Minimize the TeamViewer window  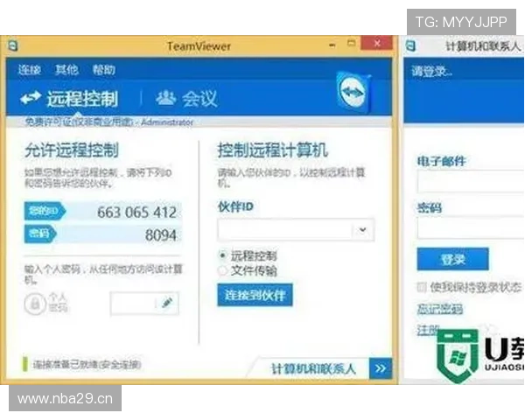tap(332, 45)
